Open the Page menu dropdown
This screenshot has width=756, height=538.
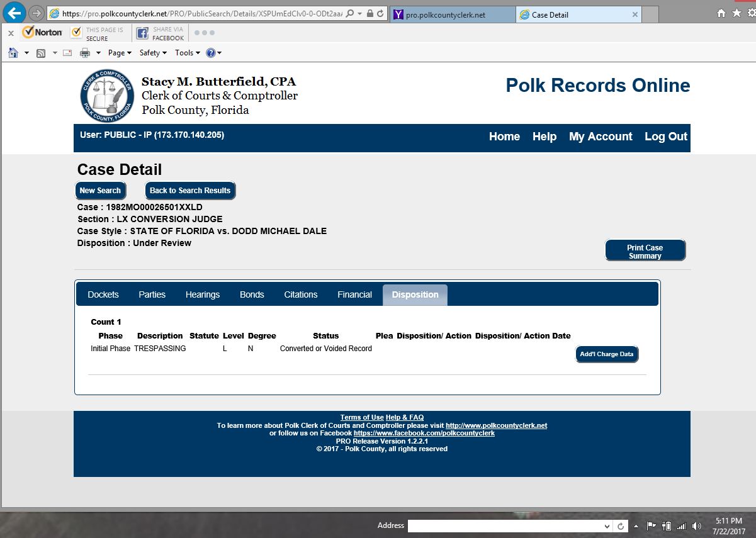(120, 53)
